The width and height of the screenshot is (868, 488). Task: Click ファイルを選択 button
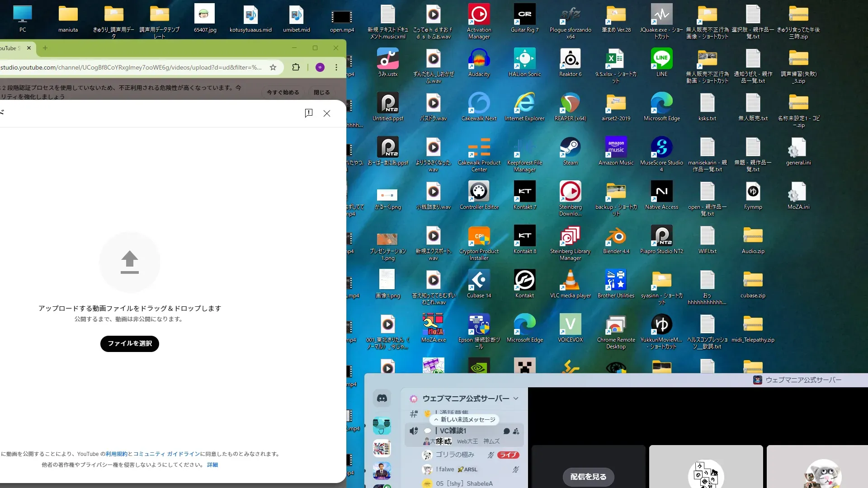130,343
